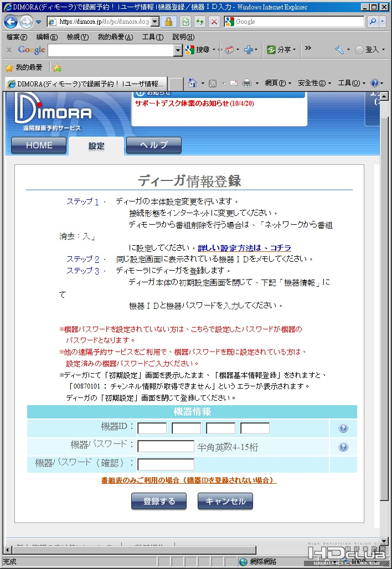Click the 機器パスワード（確認） input field

click(166, 464)
